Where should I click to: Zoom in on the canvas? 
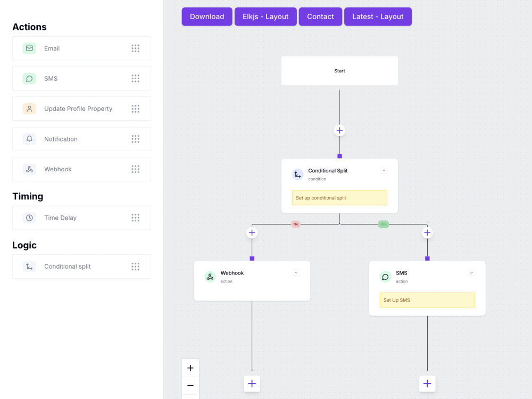coord(190,368)
